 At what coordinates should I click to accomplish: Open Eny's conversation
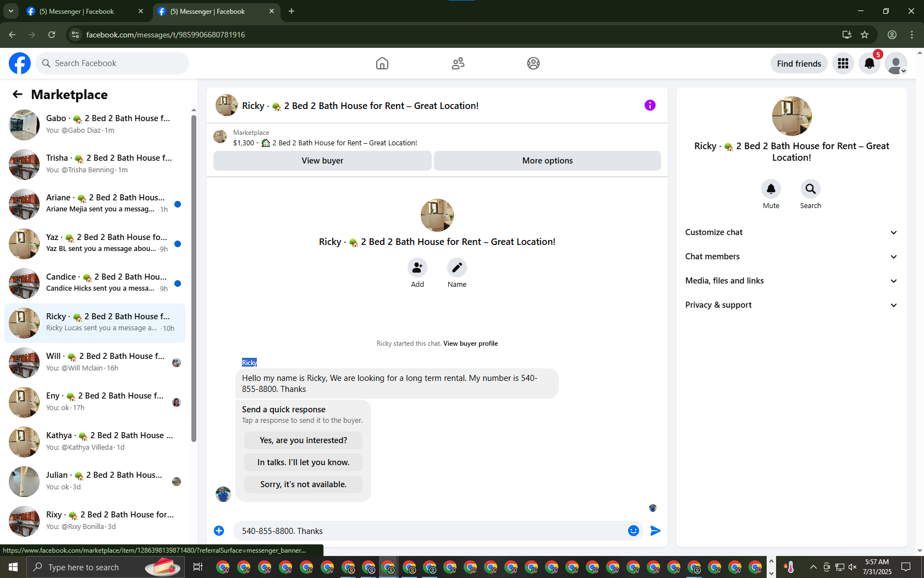[95, 402]
